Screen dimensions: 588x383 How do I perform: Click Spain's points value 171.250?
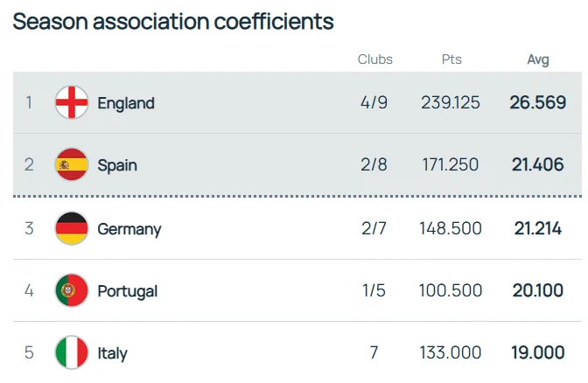(451, 164)
